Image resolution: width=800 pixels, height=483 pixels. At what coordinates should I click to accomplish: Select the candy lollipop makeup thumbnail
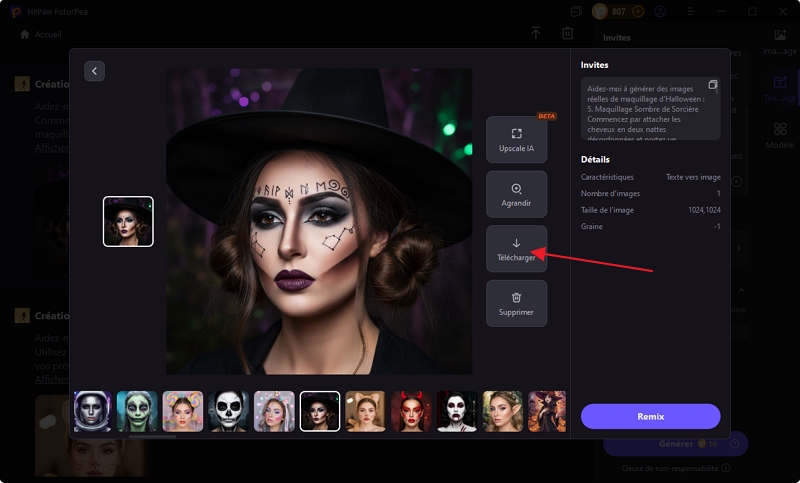pos(183,412)
